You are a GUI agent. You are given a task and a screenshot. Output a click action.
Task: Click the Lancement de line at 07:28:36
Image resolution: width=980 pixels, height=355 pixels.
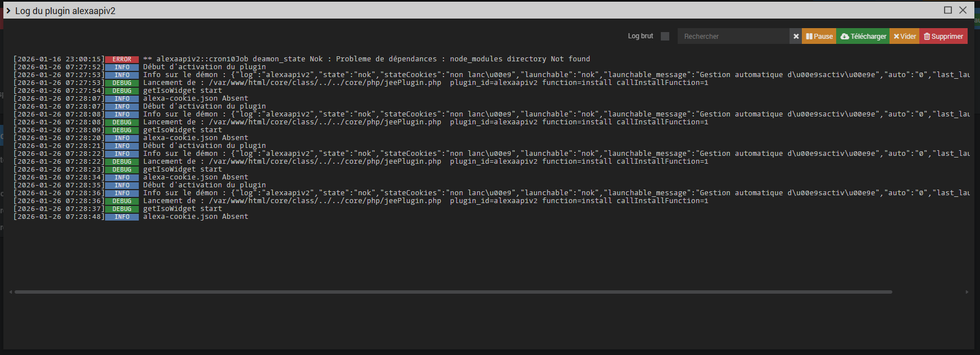click(x=425, y=201)
